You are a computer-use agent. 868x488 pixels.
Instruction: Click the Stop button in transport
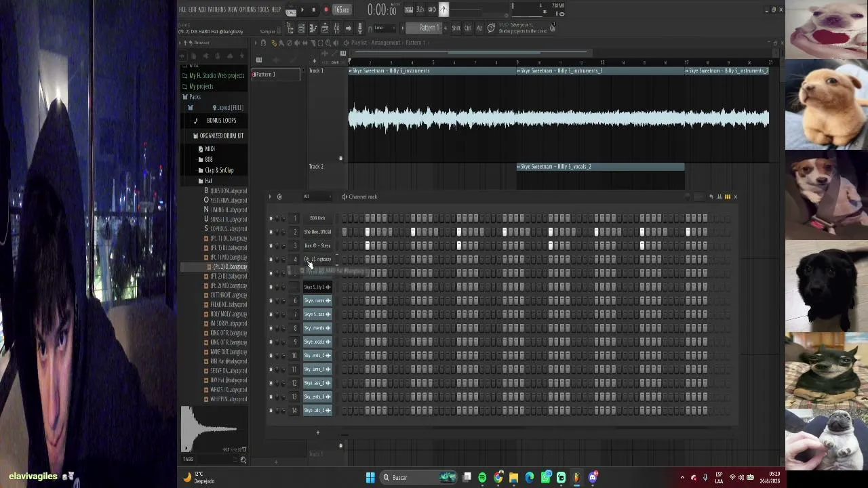tap(313, 9)
